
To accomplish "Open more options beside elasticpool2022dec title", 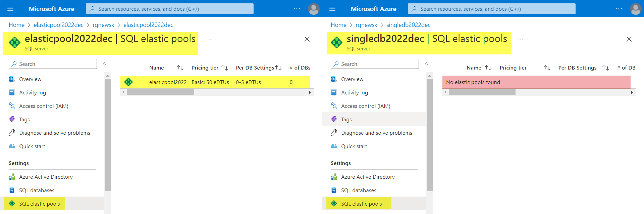I will tap(209, 39).
